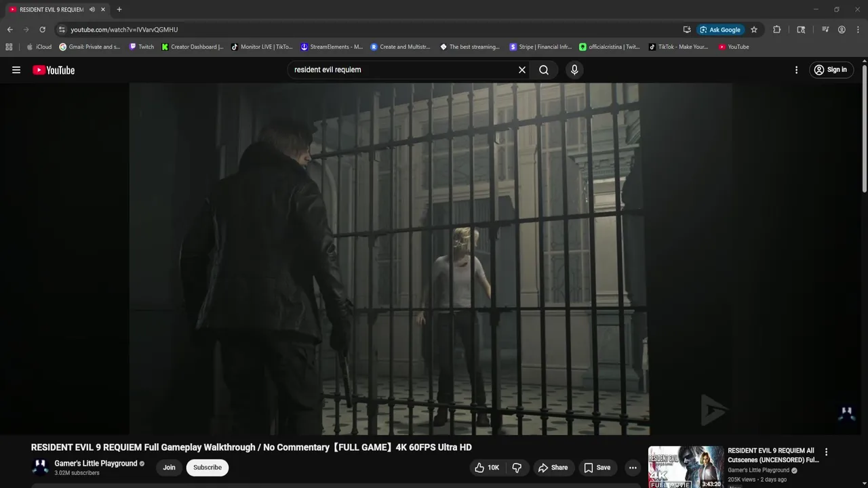868x488 pixels.
Task: Open YouTube bookmark in bookmarks bar
Action: tap(734, 47)
